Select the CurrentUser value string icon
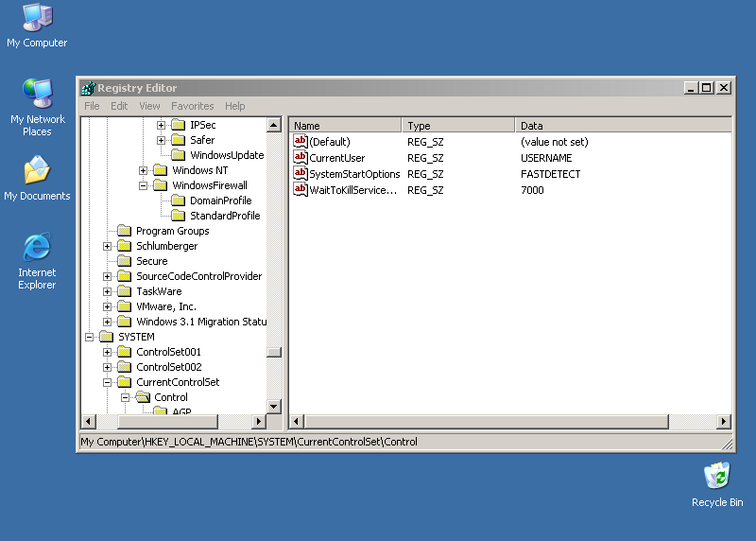The width and height of the screenshot is (756, 541). [301, 157]
